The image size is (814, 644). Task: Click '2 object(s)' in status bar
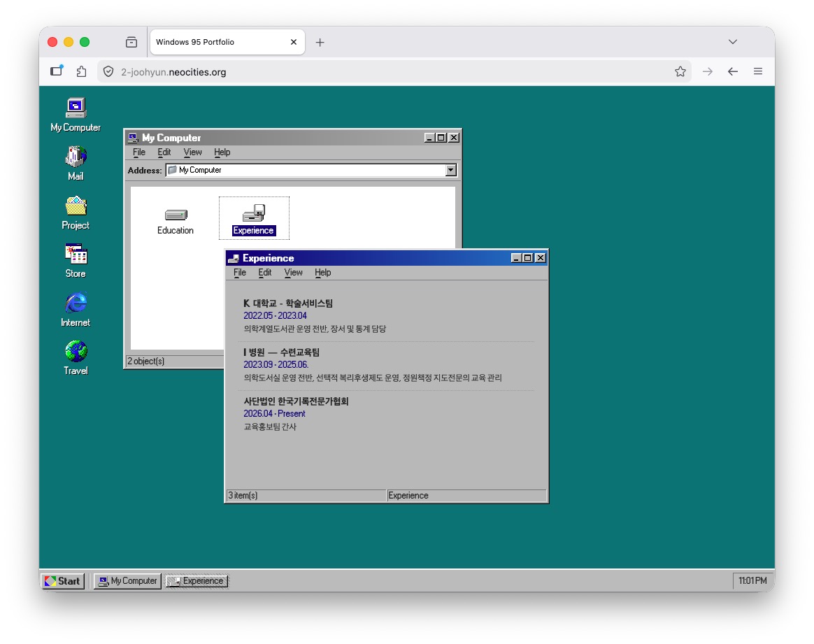(146, 362)
